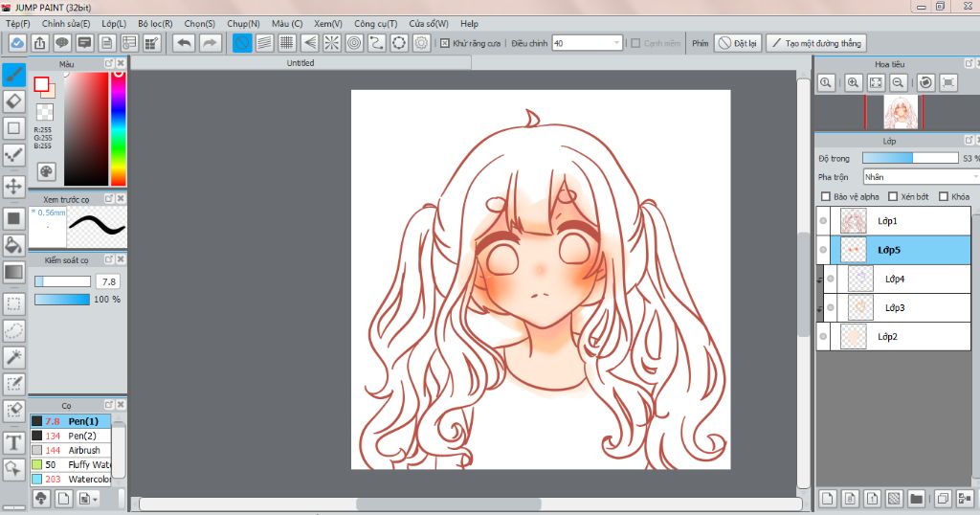Check the Xén bớt checkbox
The height and width of the screenshot is (515, 980).
[893, 196]
